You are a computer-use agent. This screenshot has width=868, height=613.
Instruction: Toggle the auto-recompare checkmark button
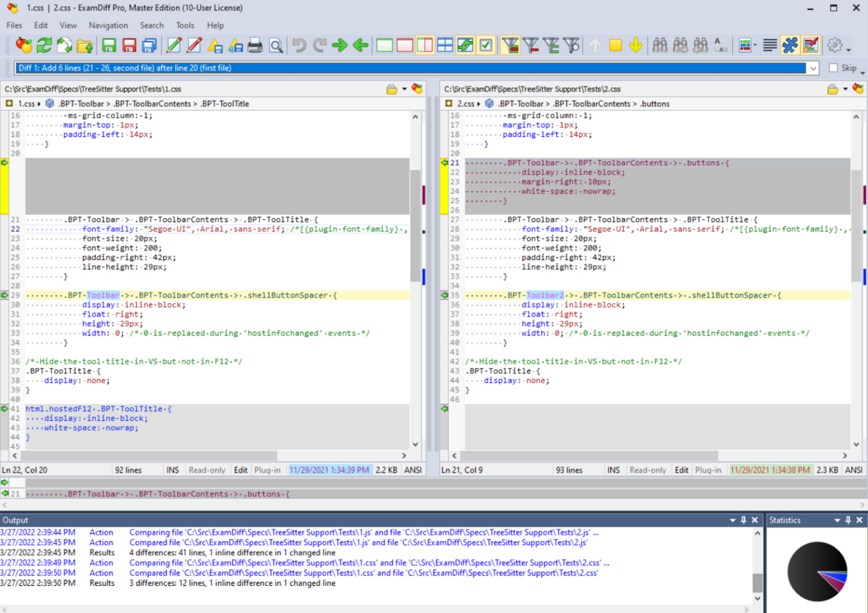[x=486, y=45]
